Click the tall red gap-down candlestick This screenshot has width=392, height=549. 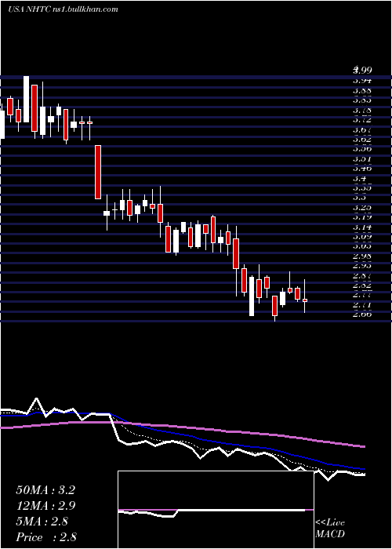click(x=98, y=172)
